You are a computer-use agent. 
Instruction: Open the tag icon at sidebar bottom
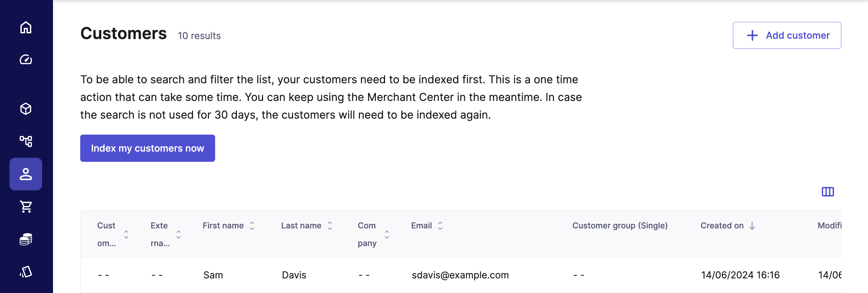pos(26,272)
